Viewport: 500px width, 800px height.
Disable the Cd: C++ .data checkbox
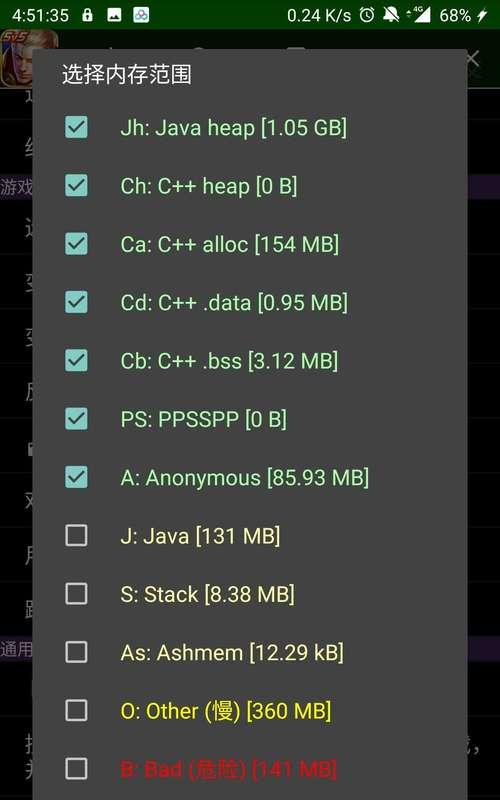pyautogui.click(x=76, y=302)
